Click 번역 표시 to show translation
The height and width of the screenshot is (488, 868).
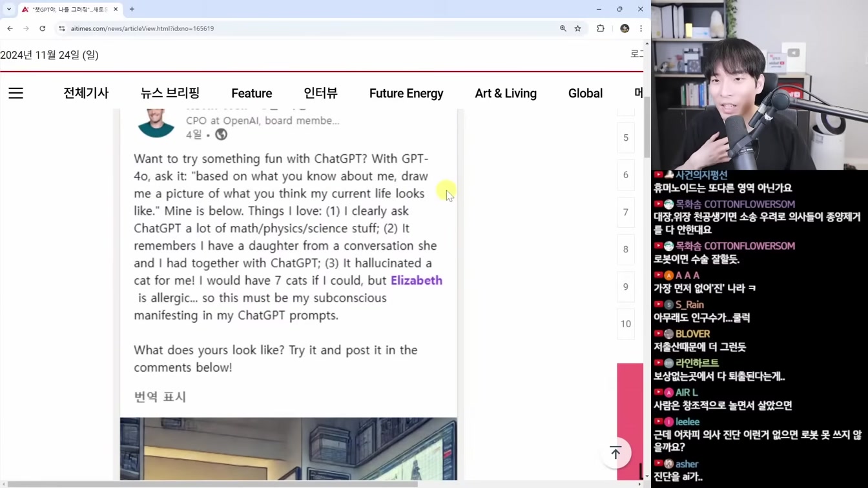(x=160, y=396)
